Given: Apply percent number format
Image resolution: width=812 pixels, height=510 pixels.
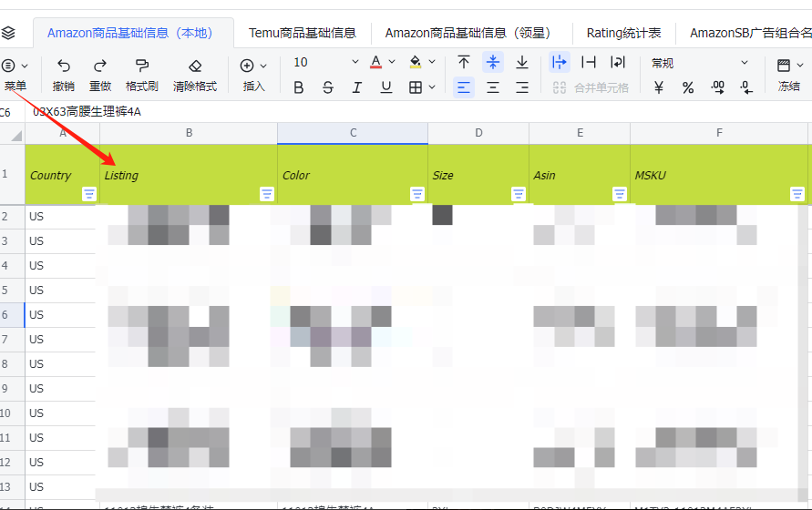Looking at the screenshot, I should [688, 87].
